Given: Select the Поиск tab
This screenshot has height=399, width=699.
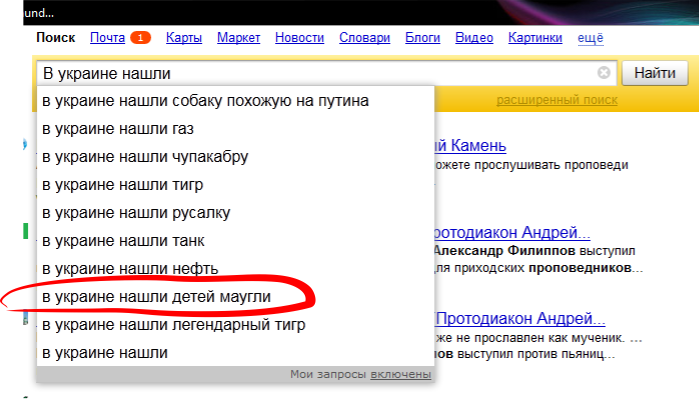Looking at the screenshot, I should pyautogui.click(x=56, y=37).
